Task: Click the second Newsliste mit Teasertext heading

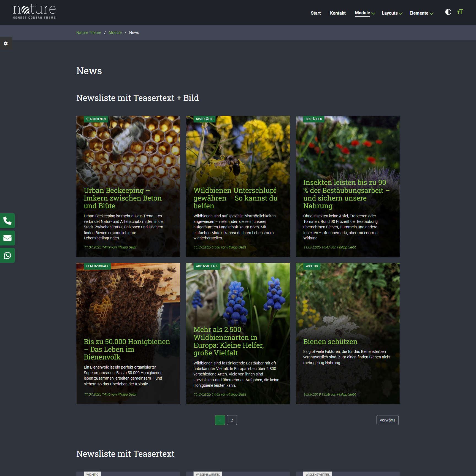Action: coord(125,454)
